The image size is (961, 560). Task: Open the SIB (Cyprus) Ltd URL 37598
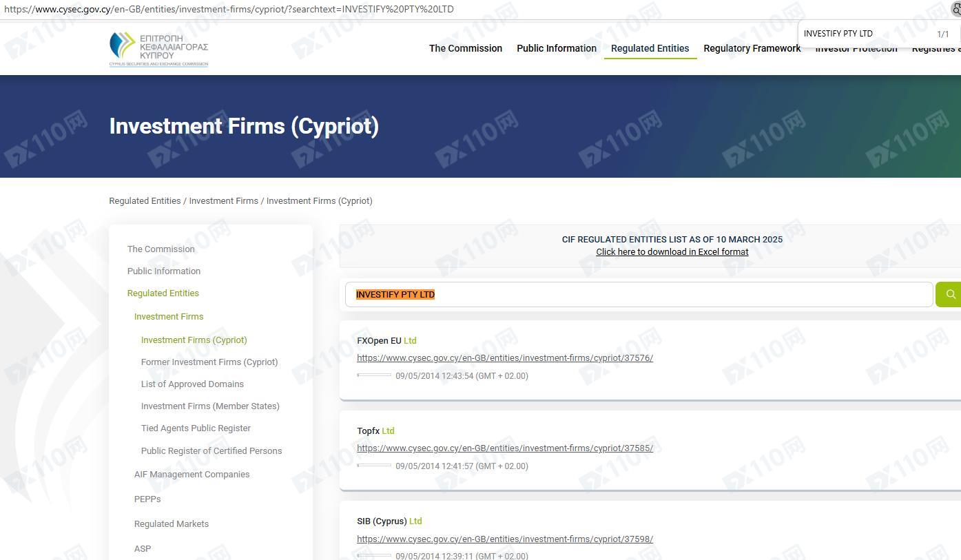point(505,539)
